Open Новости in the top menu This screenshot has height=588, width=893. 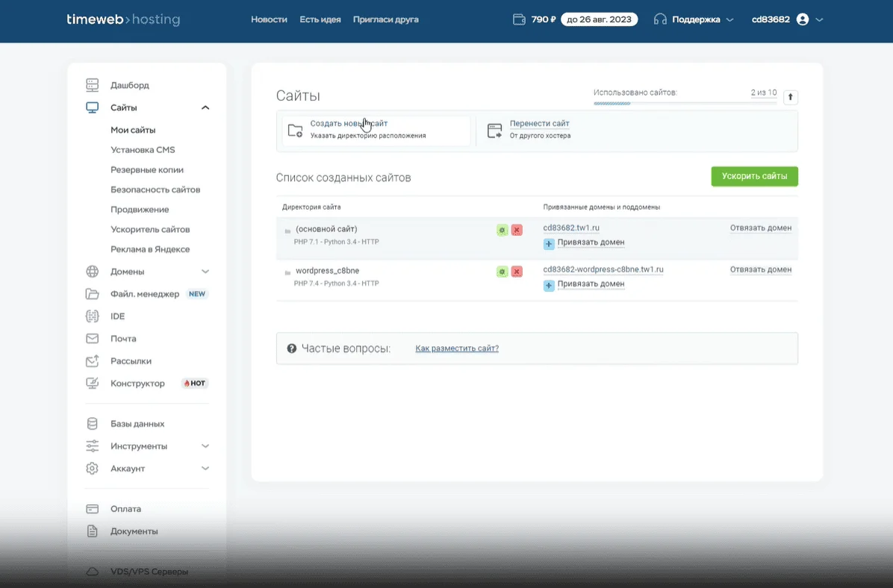(x=269, y=19)
